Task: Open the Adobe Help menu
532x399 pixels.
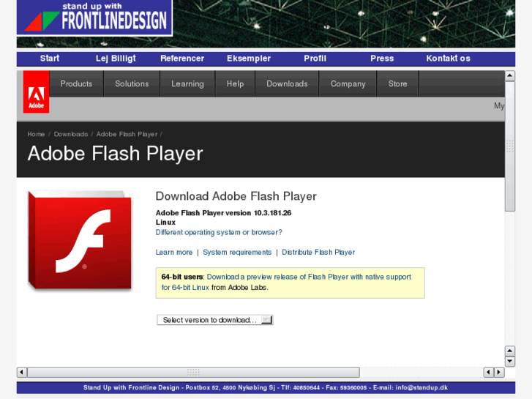Action: [x=235, y=84]
